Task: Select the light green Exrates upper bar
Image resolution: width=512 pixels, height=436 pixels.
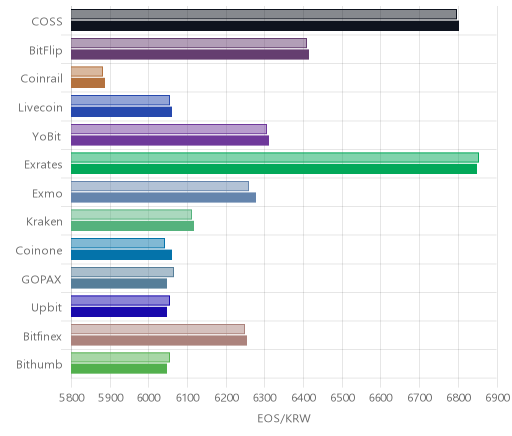Action: pyautogui.click(x=275, y=157)
